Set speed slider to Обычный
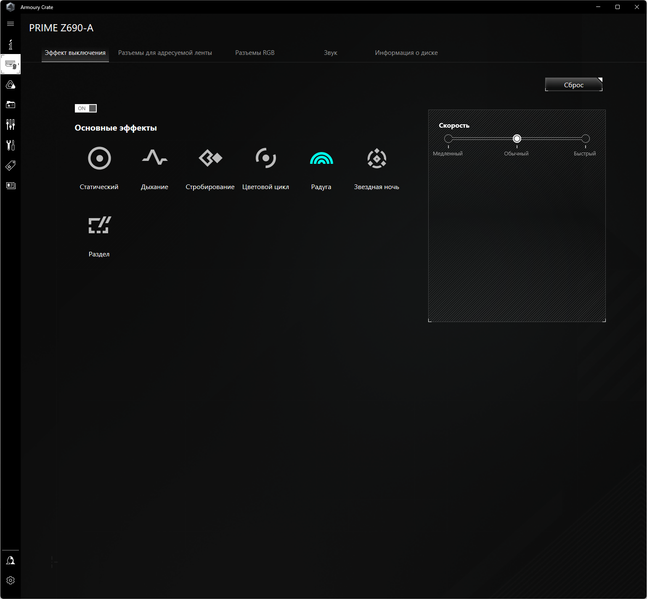647x599 pixels. click(517, 139)
